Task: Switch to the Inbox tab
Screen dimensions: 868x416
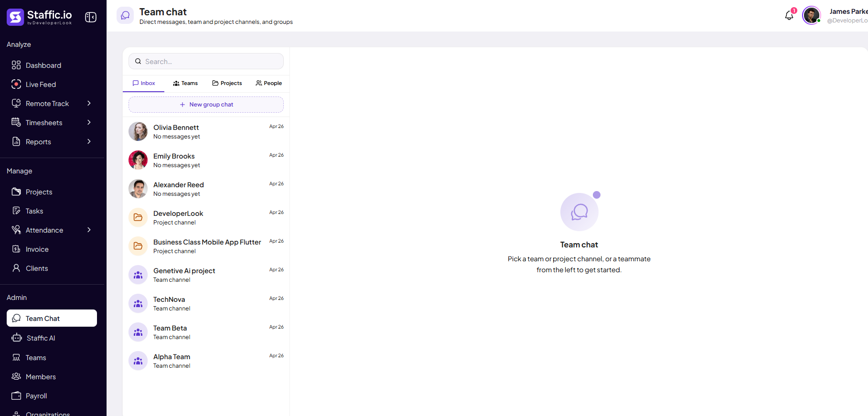Action: [144, 83]
